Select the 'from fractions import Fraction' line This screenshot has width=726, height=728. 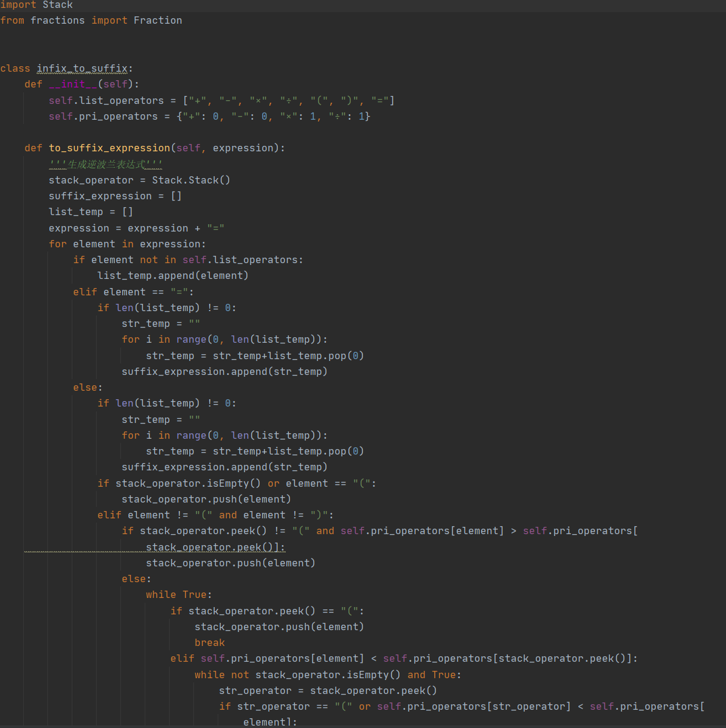91,21
